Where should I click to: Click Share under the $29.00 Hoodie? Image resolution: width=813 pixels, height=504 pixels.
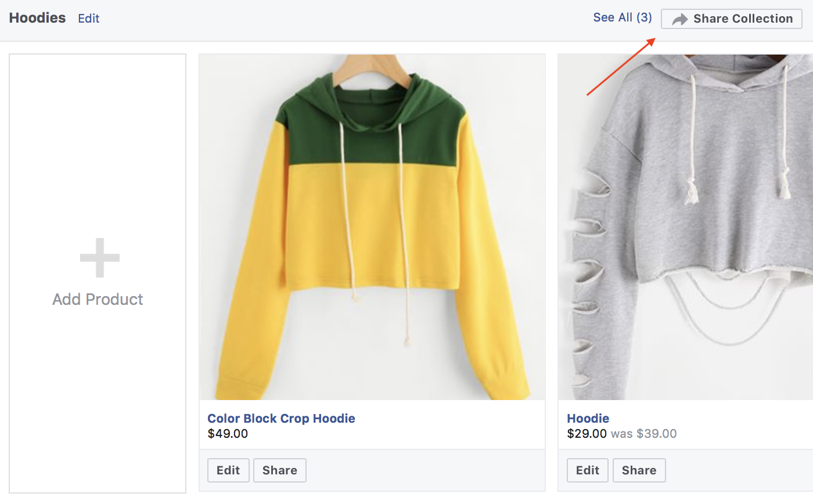[639, 470]
